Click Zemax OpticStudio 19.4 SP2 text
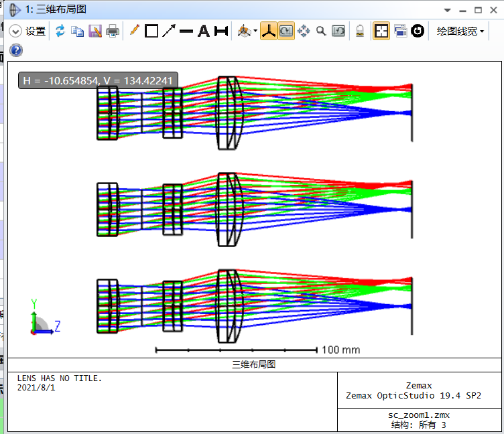This screenshot has height=434, width=504. pyautogui.click(x=414, y=395)
